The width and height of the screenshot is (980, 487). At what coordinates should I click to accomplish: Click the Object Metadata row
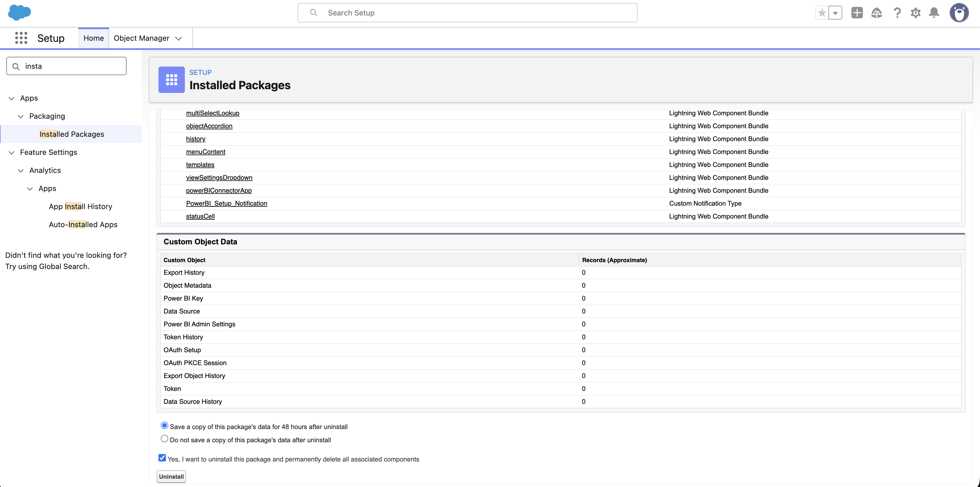(561, 285)
